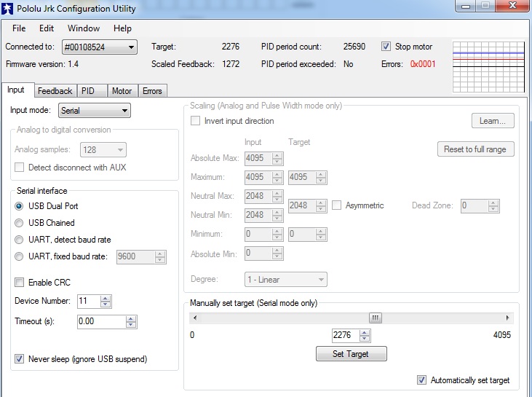Viewport: 532px width, 397px height.
Task: Click the Set Target button
Action: (x=352, y=354)
